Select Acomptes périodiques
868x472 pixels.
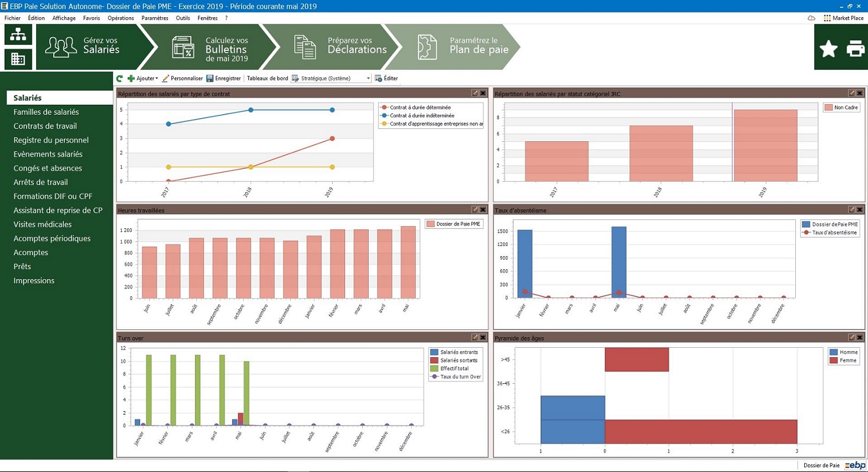click(52, 238)
